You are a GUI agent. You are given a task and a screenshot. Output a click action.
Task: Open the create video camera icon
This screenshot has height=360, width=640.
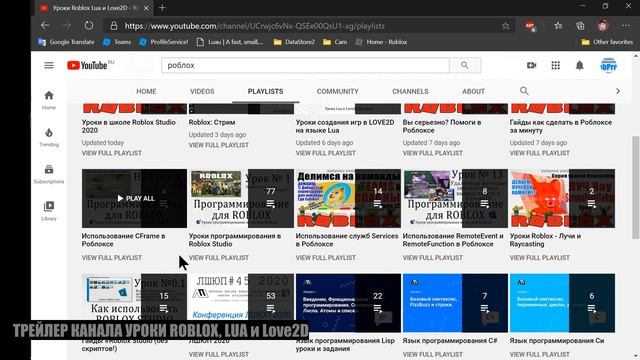coord(531,65)
